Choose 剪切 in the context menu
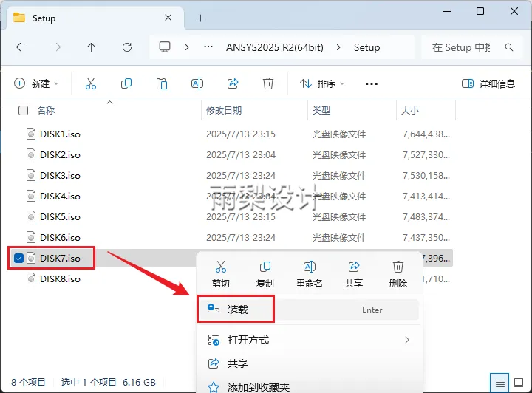This screenshot has height=393, width=532. [221, 274]
